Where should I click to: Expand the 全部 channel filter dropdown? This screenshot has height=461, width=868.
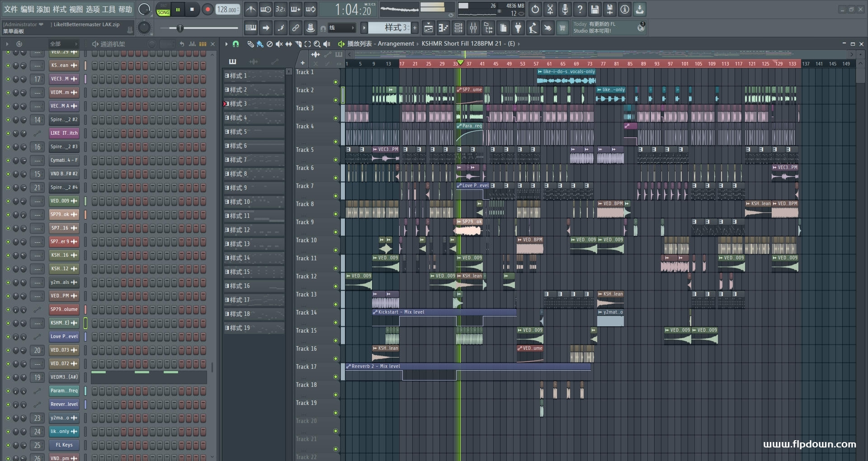(x=63, y=44)
